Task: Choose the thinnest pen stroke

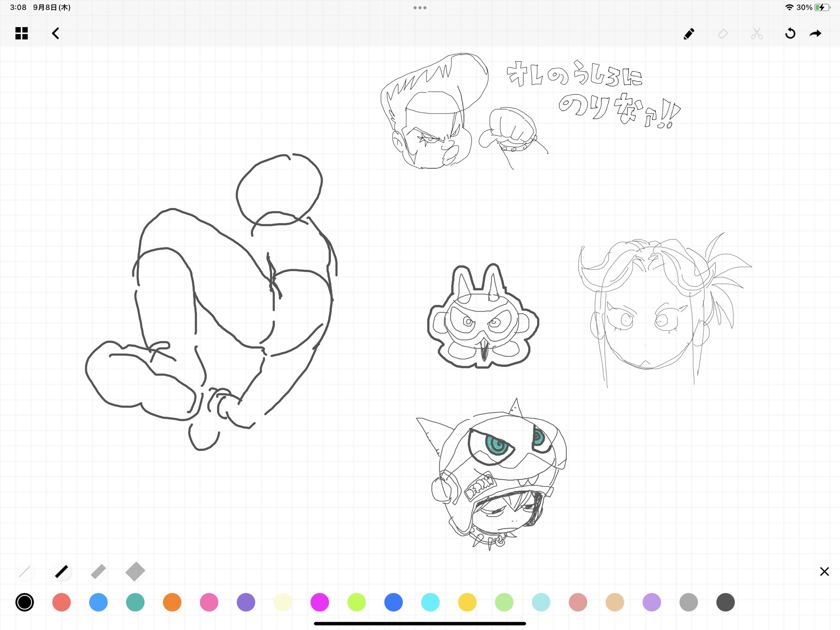Action: tap(25, 571)
